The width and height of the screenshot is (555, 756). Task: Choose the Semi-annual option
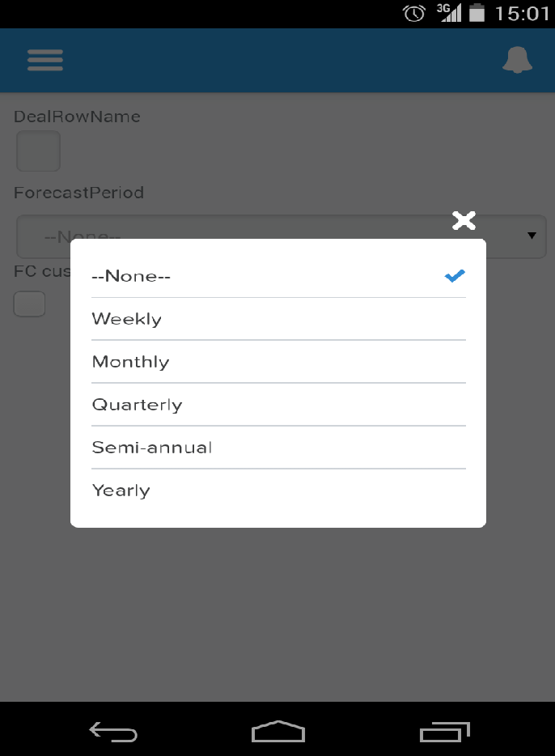152,447
